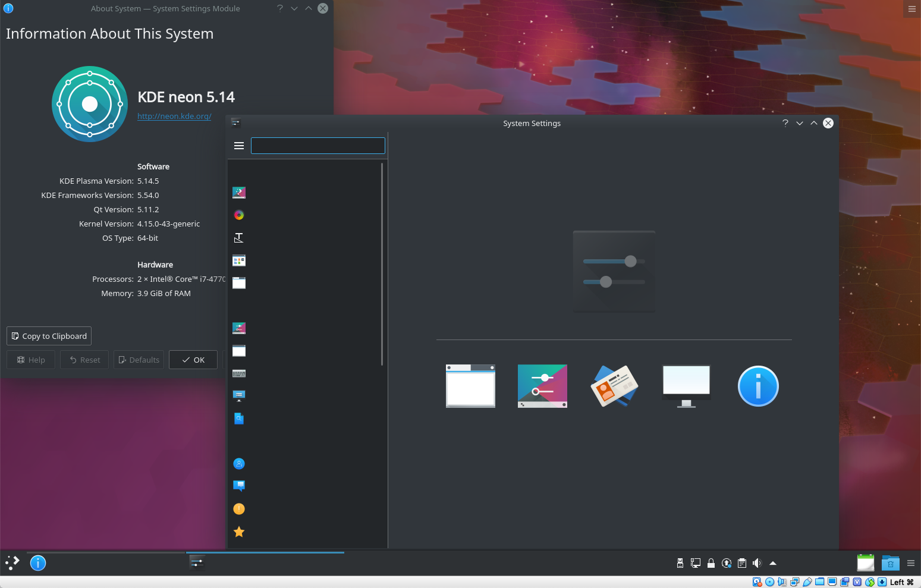
Task: Open the Workspace Theme settings icon
Action: pyautogui.click(x=239, y=192)
